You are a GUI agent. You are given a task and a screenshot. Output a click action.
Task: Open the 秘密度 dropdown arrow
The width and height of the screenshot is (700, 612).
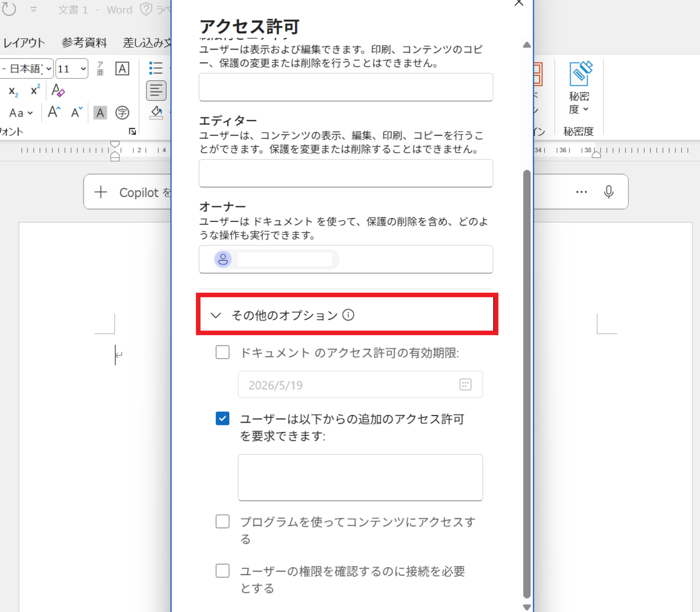tap(586, 109)
